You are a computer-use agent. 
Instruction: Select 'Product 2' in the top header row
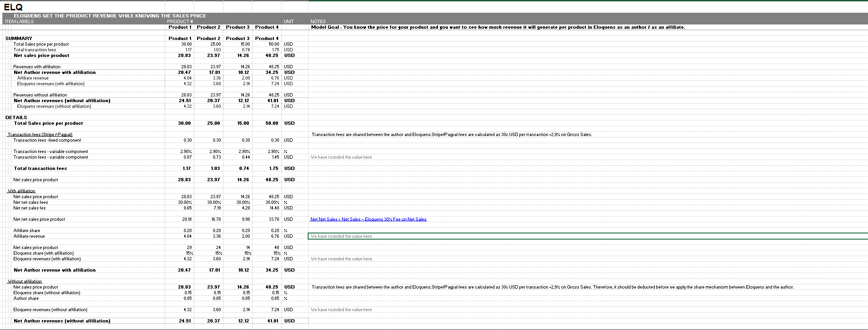(x=208, y=27)
